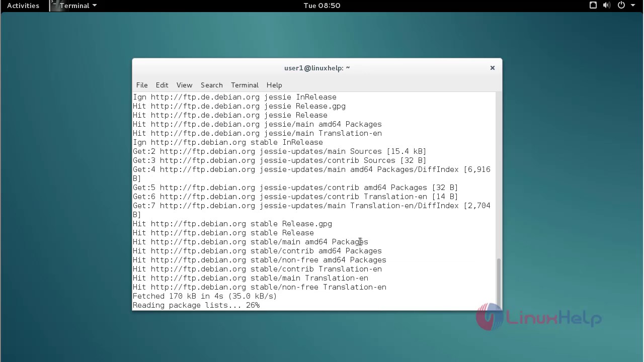Open the Terminal menu in menubar
644x362 pixels.
tap(245, 85)
